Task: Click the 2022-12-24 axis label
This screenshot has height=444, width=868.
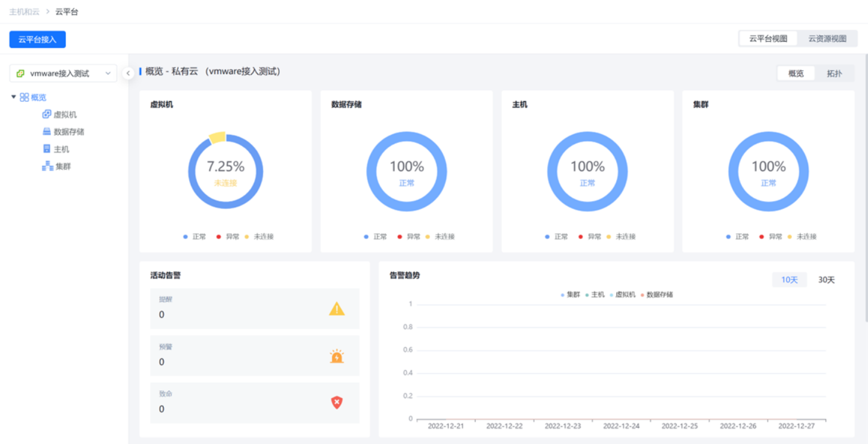Action: tap(621, 427)
